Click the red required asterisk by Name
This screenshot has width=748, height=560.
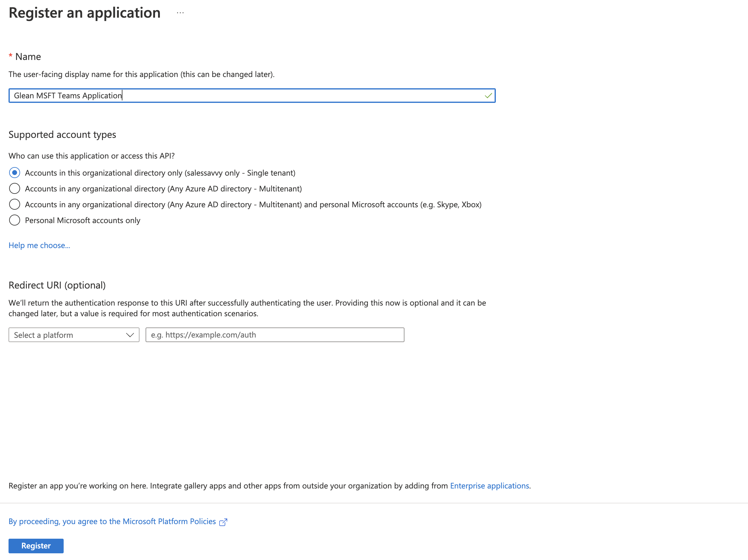tap(10, 55)
